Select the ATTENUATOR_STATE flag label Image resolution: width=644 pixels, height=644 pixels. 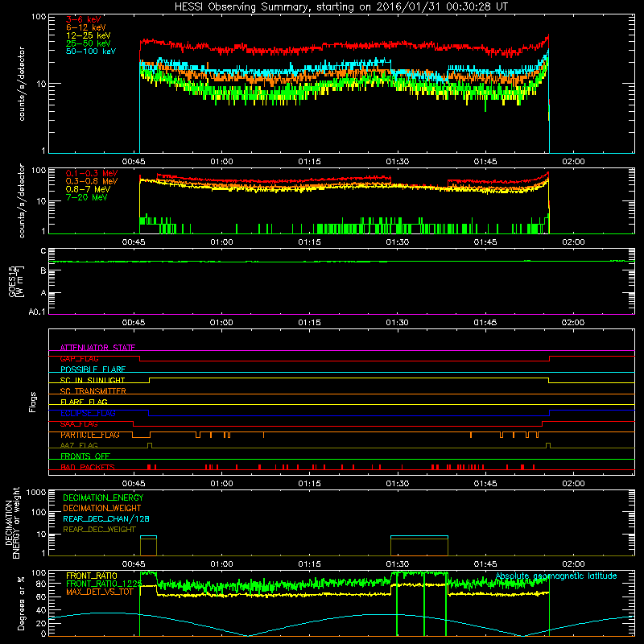point(97,348)
